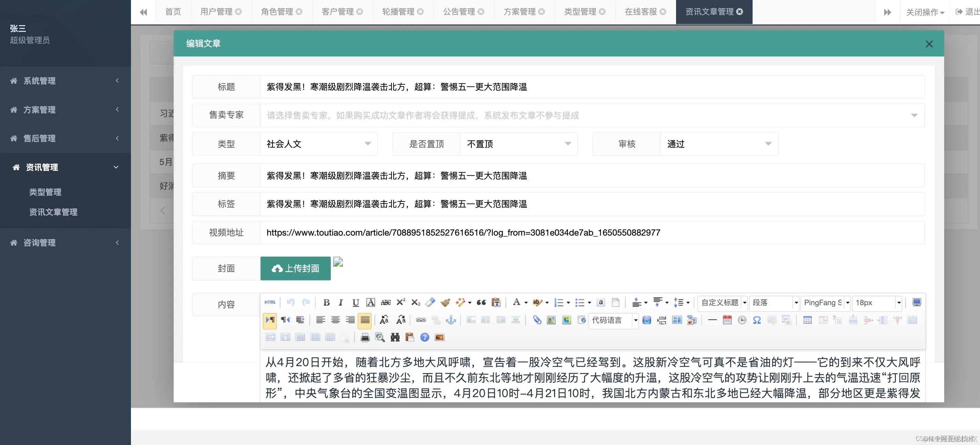Viewport: 980px width, 445px height.
Task: Click the HTML source mode icon
Action: click(270, 302)
